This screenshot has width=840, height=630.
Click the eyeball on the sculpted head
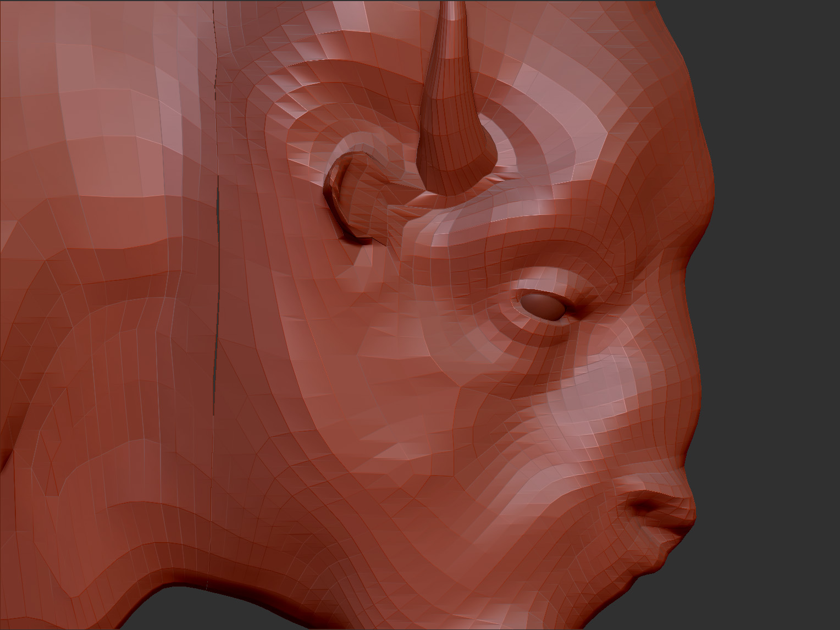[544, 306]
